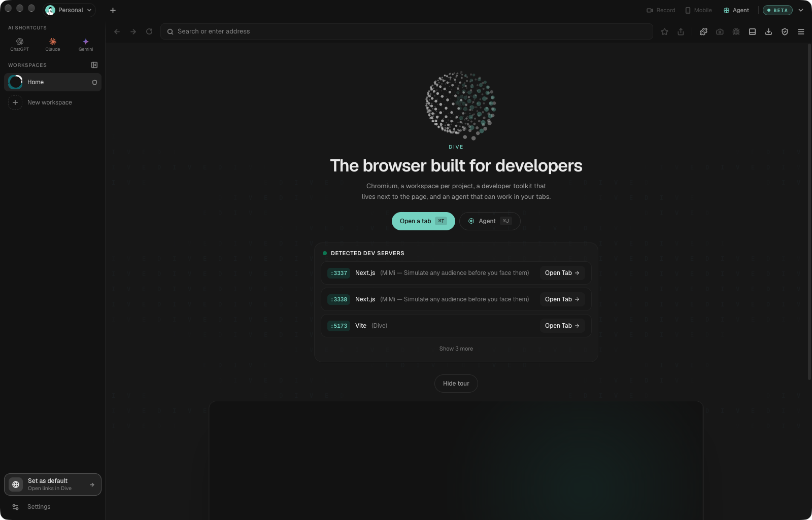
Task: Select the Home workspace
Action: (53, 82)
